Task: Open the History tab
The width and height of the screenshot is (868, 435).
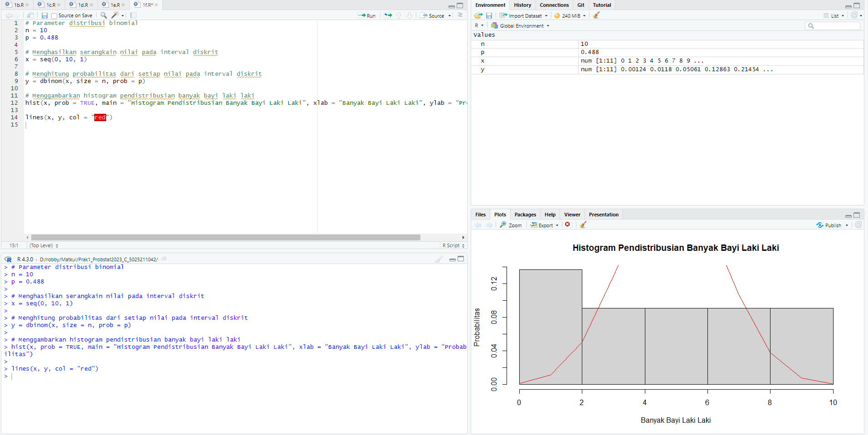Action: pos(522,5)
